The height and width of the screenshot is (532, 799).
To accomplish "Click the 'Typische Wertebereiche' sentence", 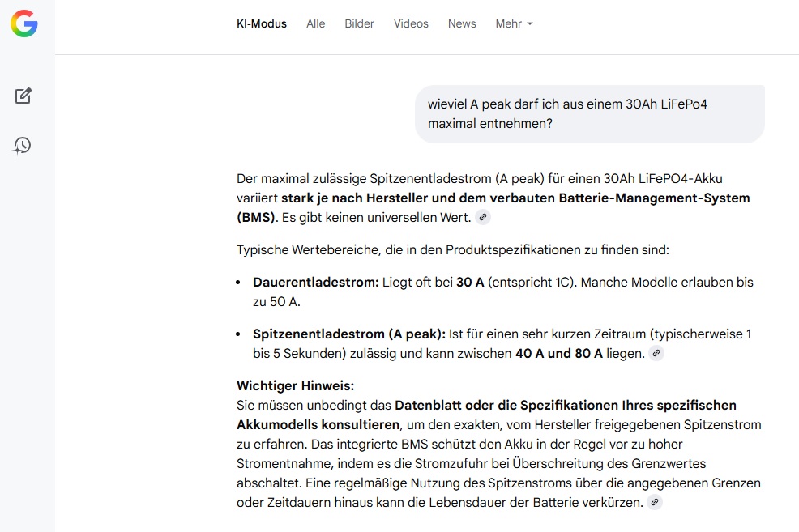I will pyautogui.click(x=452, y=250).
